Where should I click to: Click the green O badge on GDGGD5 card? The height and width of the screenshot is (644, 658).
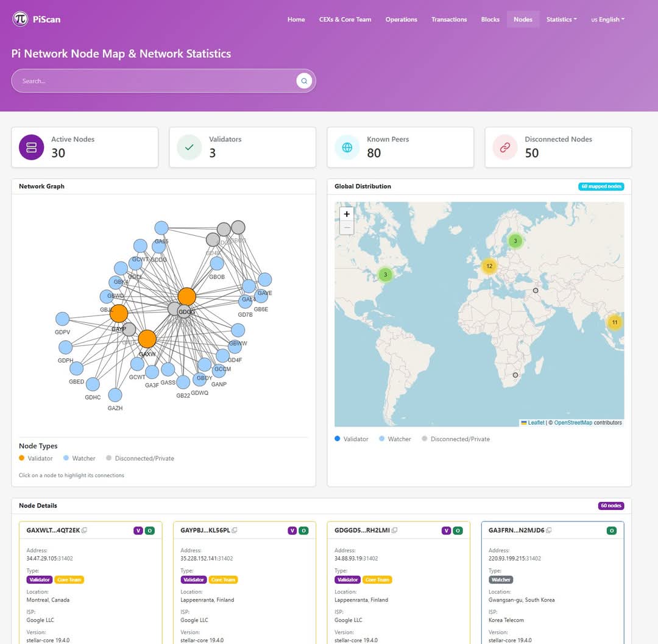tap(458, 531)
